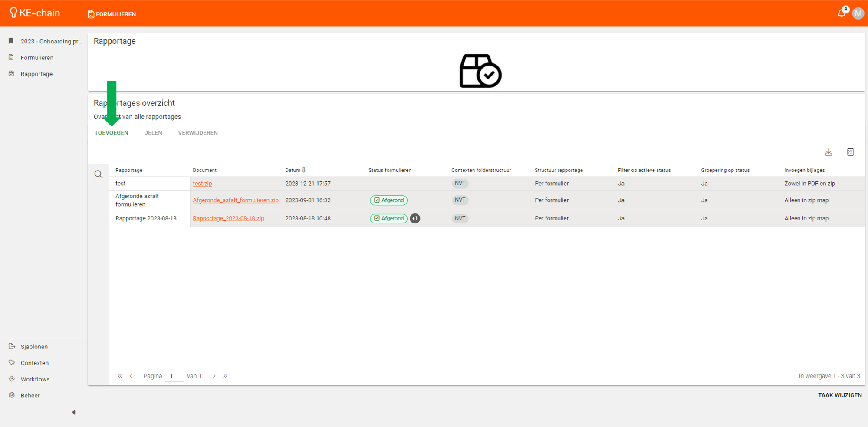Click the page number input field
The height and width of the screenshot is (427, 868).
click(174, 376)
